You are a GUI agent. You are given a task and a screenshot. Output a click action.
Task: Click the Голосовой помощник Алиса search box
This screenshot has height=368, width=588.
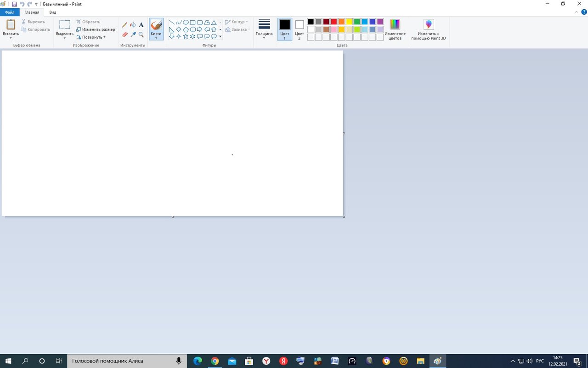pos(127,361)
